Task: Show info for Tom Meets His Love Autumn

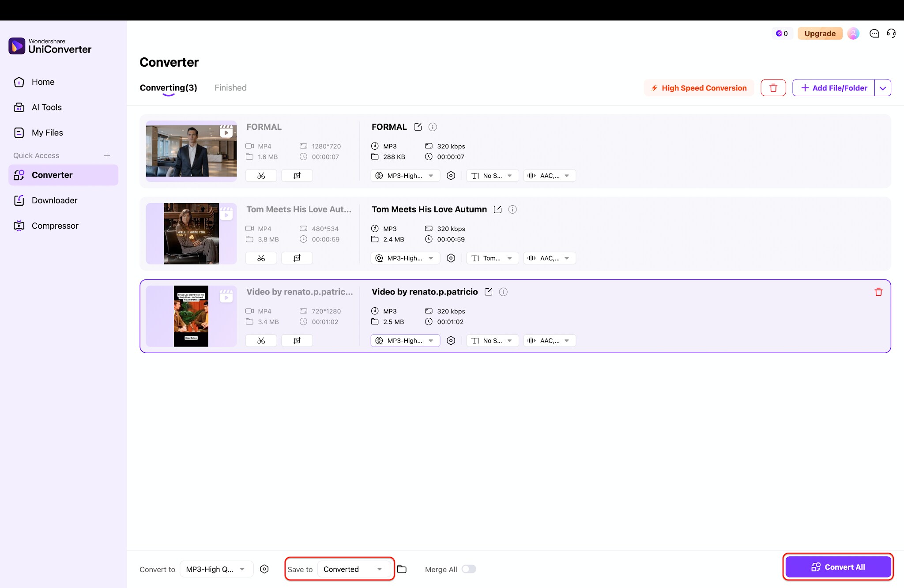Action: click(512, 210)
